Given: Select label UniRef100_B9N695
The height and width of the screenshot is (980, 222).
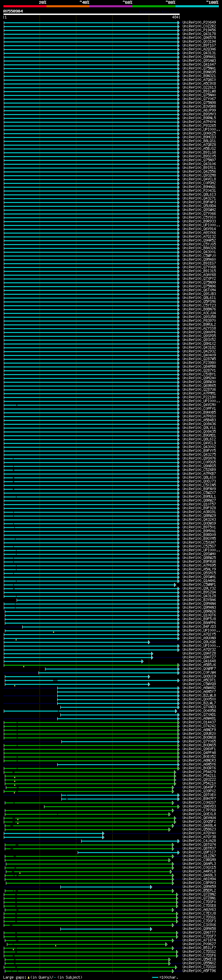Looking at the screenshot, I should [x=199, y=72].
